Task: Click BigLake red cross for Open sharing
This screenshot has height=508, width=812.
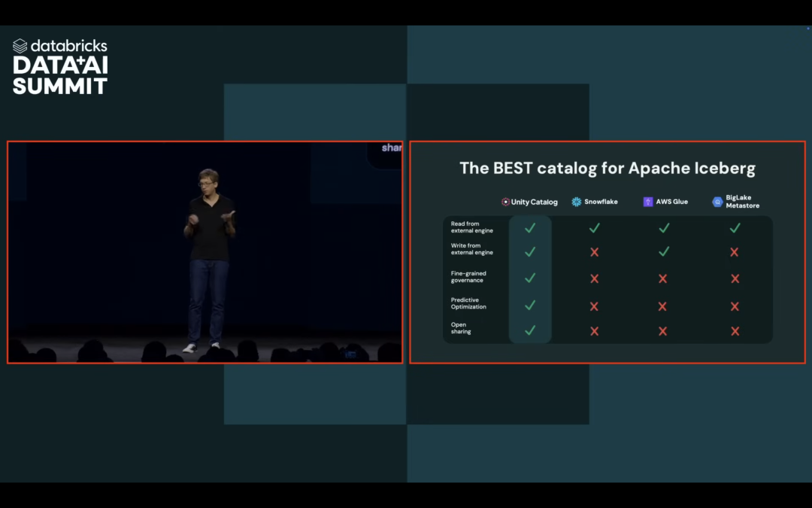Action: [735, 330]
